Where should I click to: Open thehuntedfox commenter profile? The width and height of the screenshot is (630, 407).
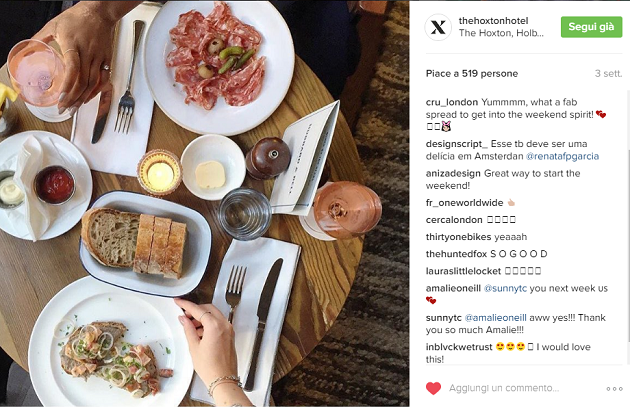click(x=456, y=254)
